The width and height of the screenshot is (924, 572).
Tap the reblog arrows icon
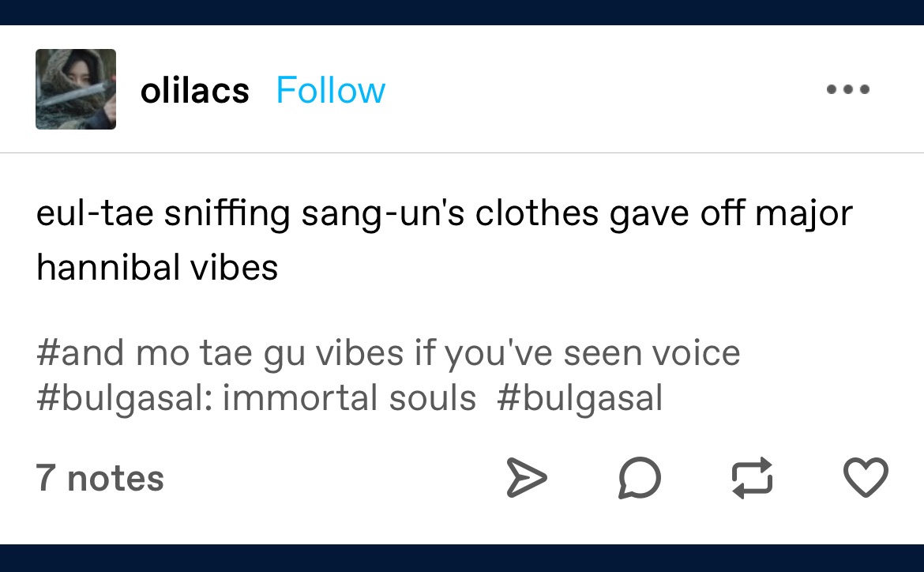752,479
